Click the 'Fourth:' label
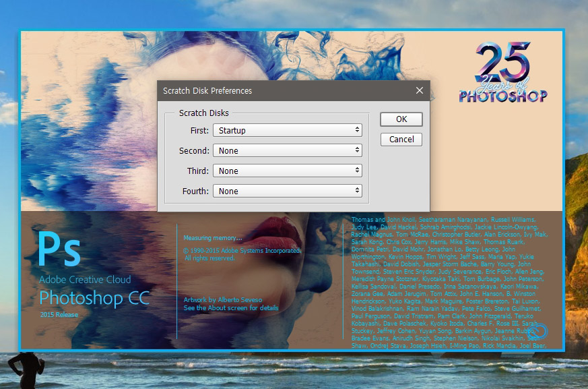Screen dimensions: 588x389 (195, 191)
